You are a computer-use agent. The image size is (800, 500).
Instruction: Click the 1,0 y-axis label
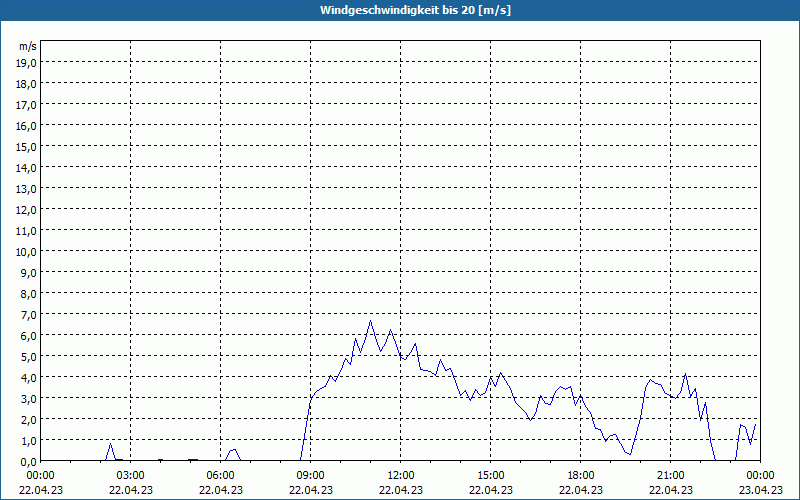click(x=29, y=441)
